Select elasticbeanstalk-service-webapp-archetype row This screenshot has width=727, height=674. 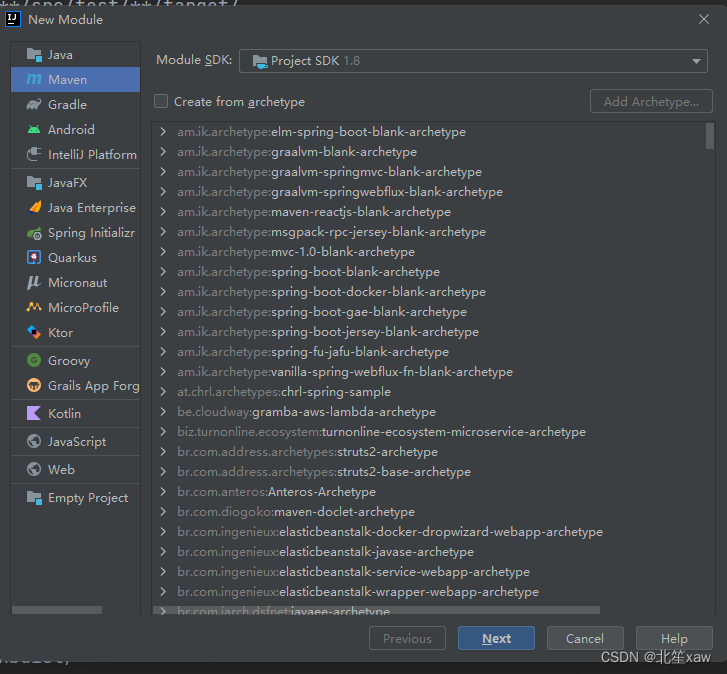(433, 572)
